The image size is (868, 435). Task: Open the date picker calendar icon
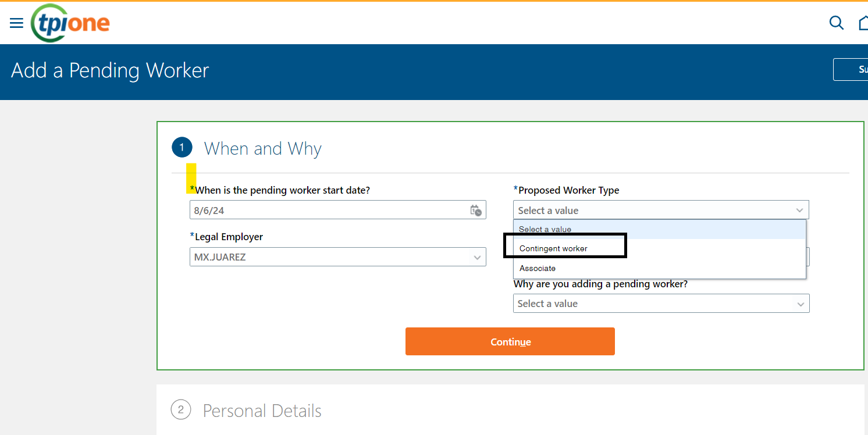click(475, 210)
